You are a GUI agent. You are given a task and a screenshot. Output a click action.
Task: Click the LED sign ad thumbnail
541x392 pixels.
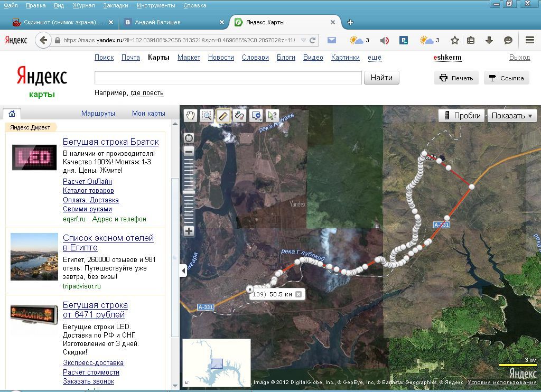point(34,157)
